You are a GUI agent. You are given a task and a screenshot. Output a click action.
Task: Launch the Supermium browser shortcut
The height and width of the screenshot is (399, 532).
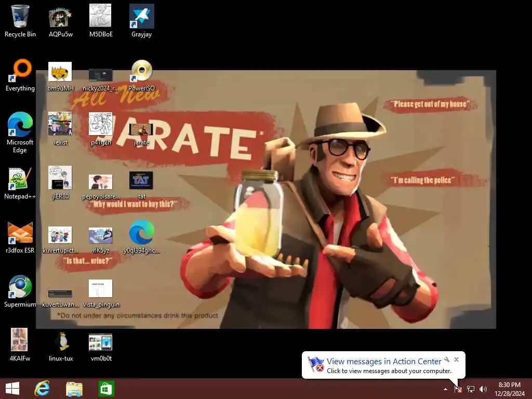tap(20, 291)
